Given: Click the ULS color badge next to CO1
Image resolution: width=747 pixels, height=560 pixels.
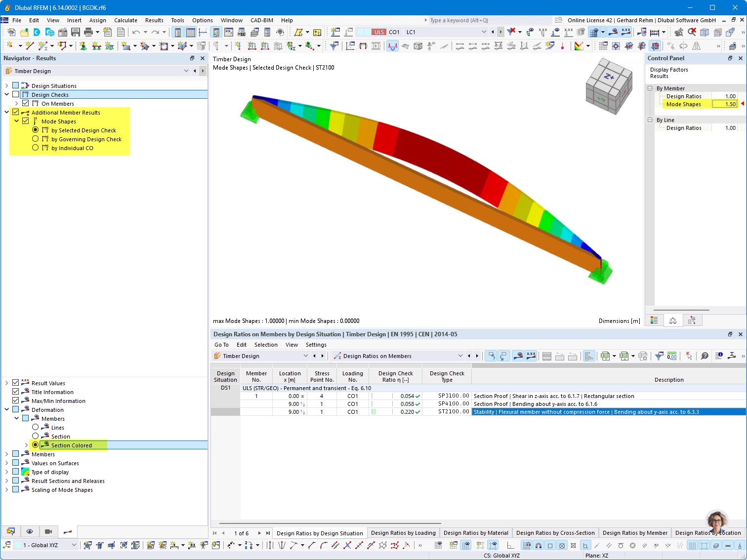Looking at the screenshot, I should tap(379, 32).
